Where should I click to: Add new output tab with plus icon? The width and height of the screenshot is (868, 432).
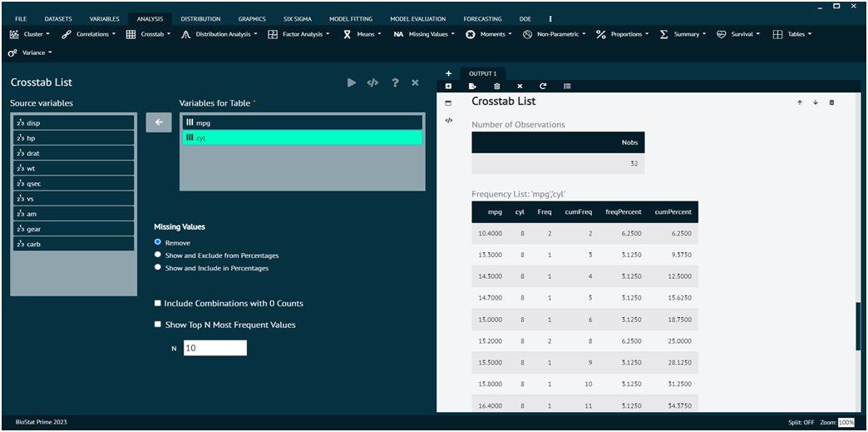pyautogui.click(x=448, y=73)
